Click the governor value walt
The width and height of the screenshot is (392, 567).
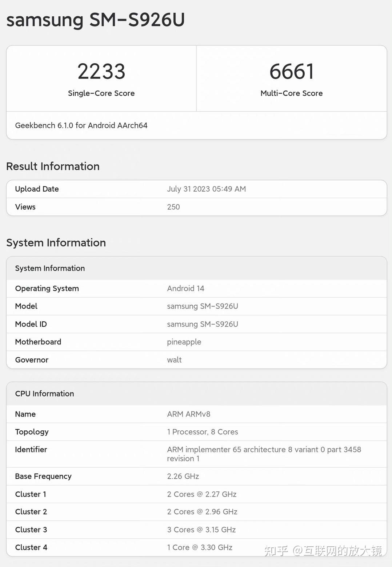(174, 360)
